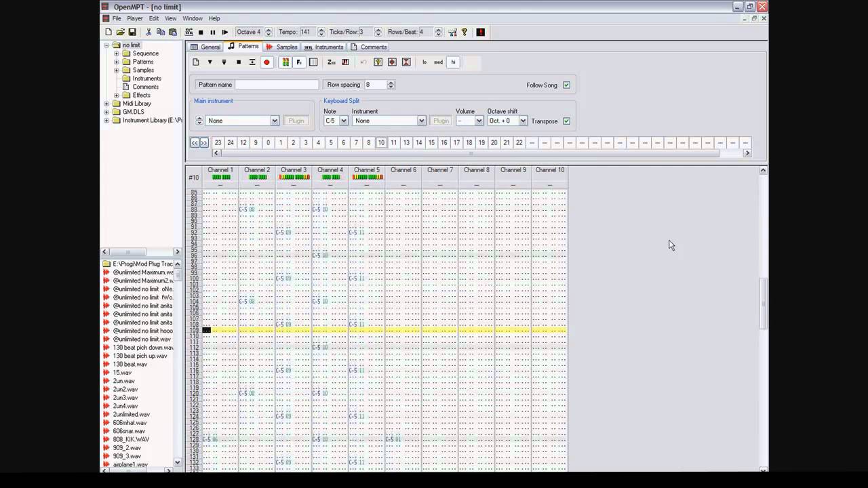Create a new file with toolbar icon

[108, 32]
